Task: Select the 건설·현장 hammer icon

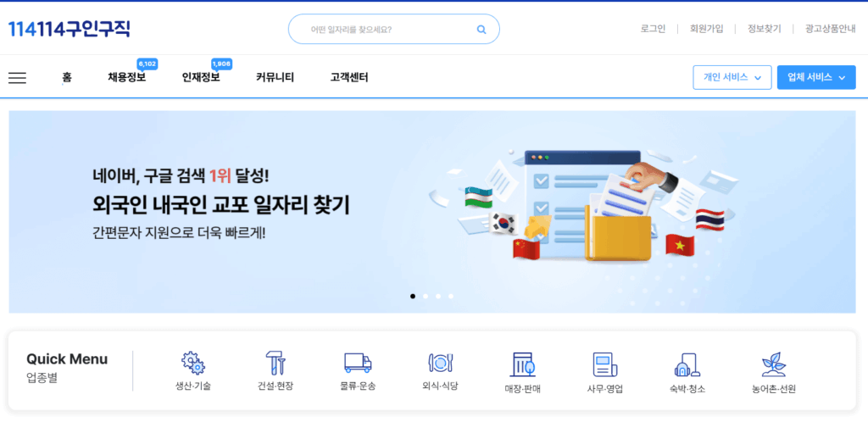Action: [x=275, y=363]
